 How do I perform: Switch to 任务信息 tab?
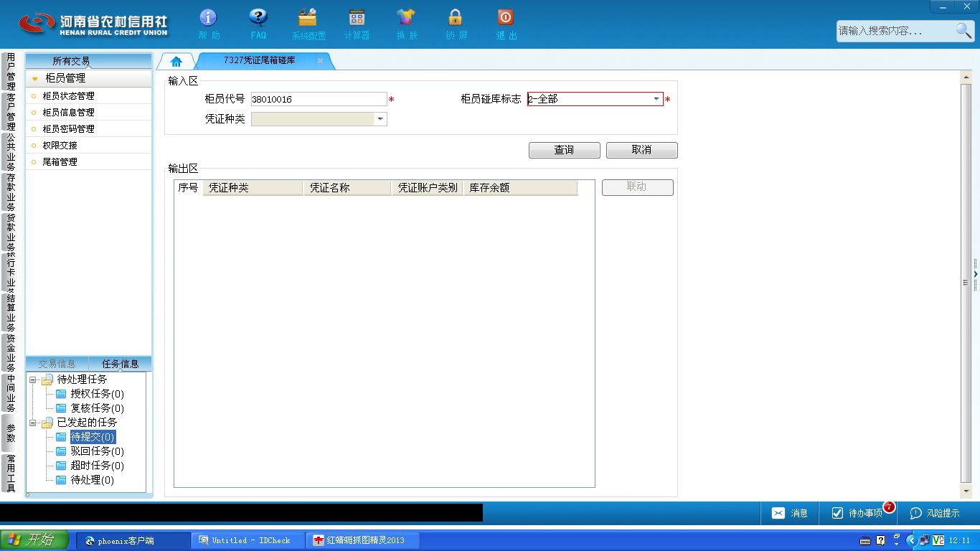click(120, 364)
